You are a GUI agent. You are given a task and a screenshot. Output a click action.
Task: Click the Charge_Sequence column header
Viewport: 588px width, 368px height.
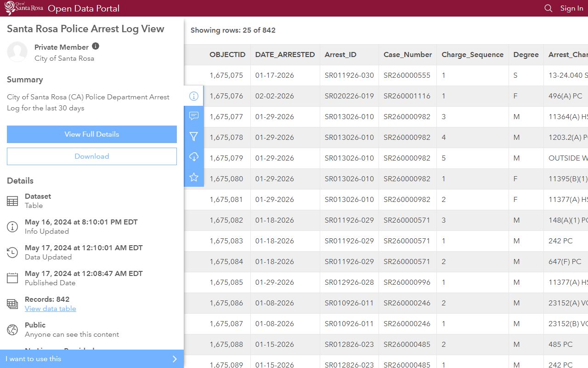[472, 55]
